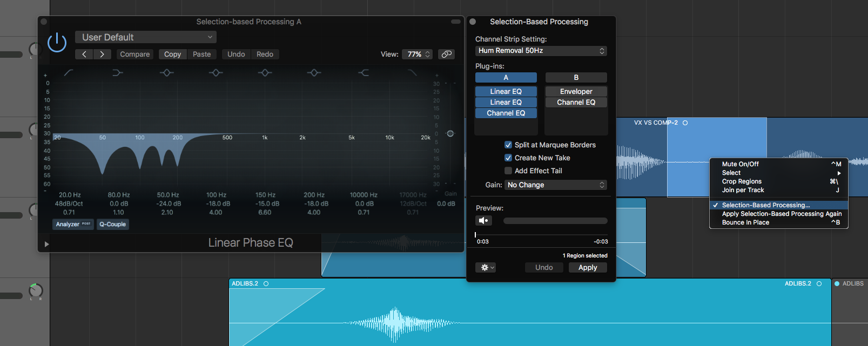Screen dimensions: 868x346
Task: Select Crop Regions in context menu
Action: pyautogui.click(x=742, y=181)
